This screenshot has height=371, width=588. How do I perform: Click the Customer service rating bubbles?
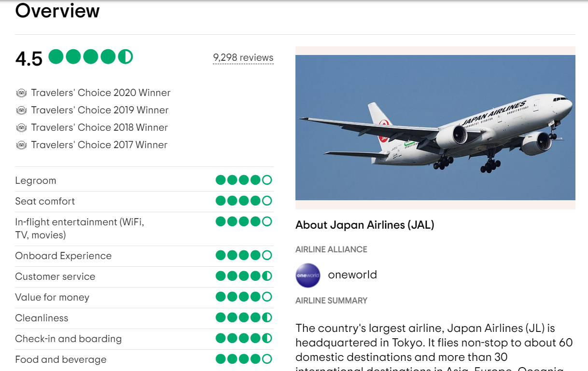(244, 276)
